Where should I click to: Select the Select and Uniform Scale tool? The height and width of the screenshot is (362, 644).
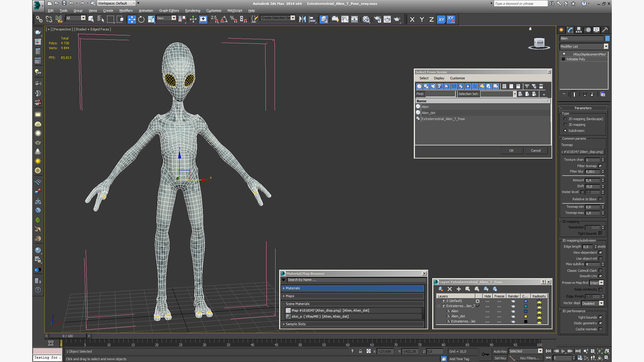click(x=151, y=19)
